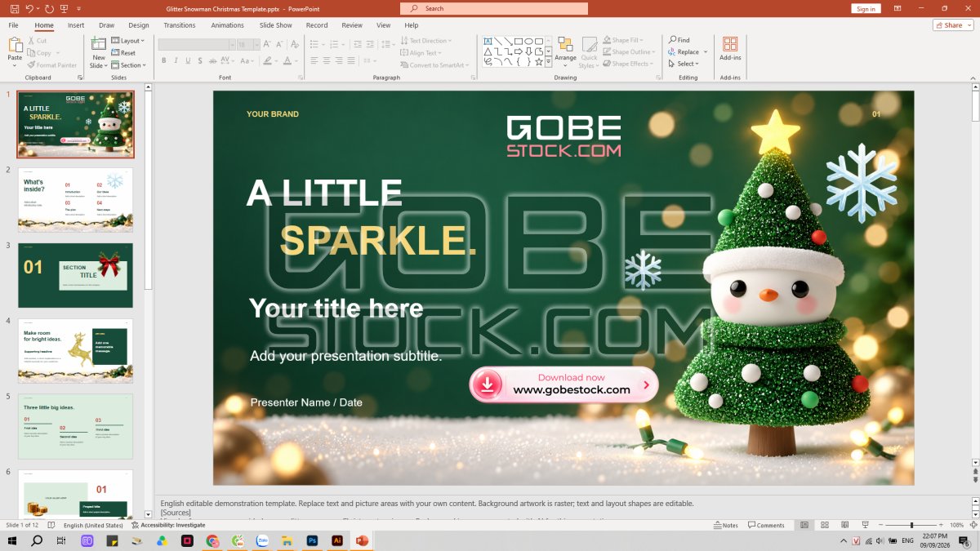
Task: Switch to Reading View
Action: (844, 525)
